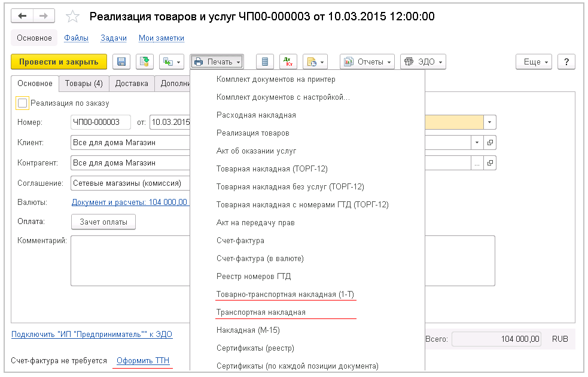Enable the Реализация по заказу checkbox
588x377 pixels.
point(22,103)
